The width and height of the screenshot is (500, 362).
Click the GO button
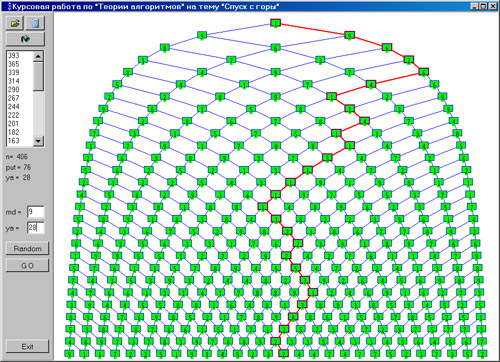point(27,266)
